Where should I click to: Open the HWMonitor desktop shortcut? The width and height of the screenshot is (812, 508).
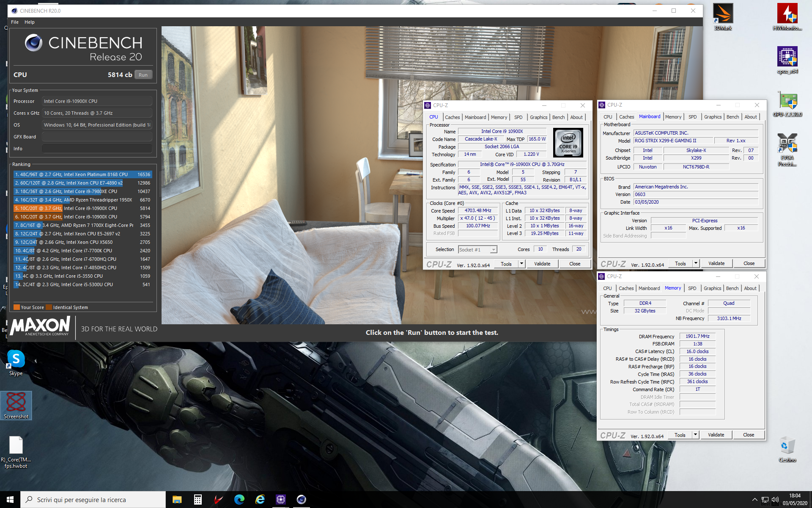point(787,17)
